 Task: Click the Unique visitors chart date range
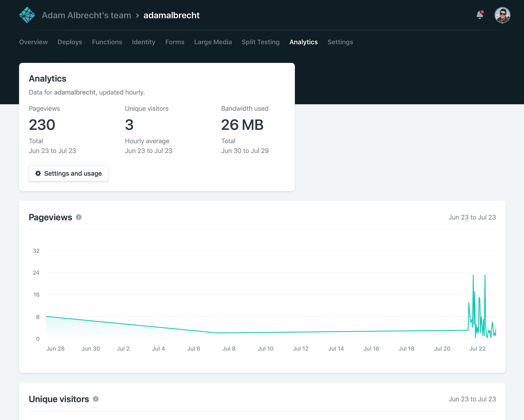click(472, 399)
